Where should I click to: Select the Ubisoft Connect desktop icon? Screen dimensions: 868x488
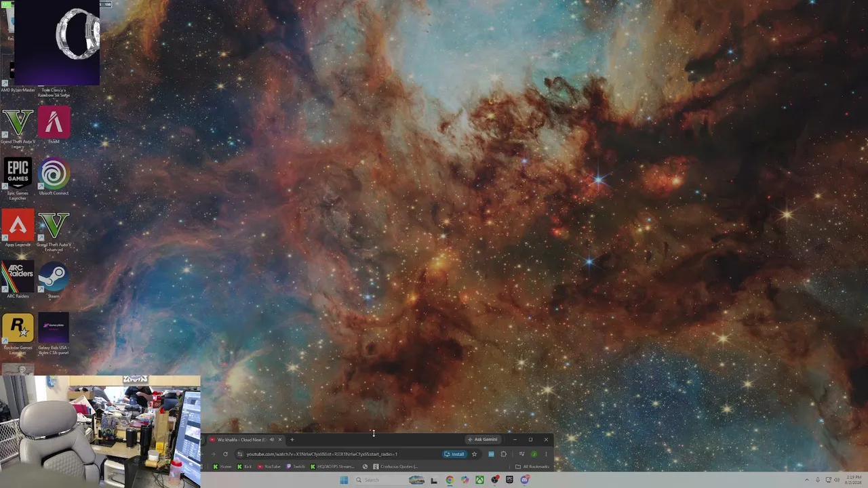54,177
